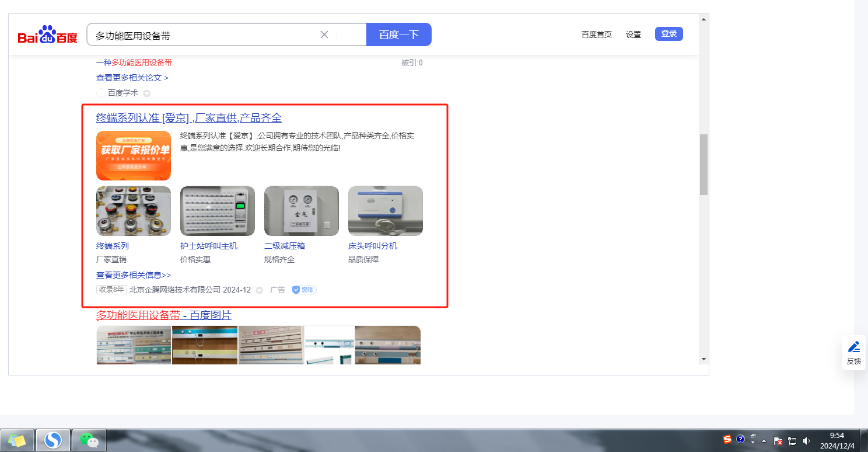Image resolution: width=868 pixels, height=452 pixels.
Task: Click the 百度一下 search button
Action: (x=399, y=34)
